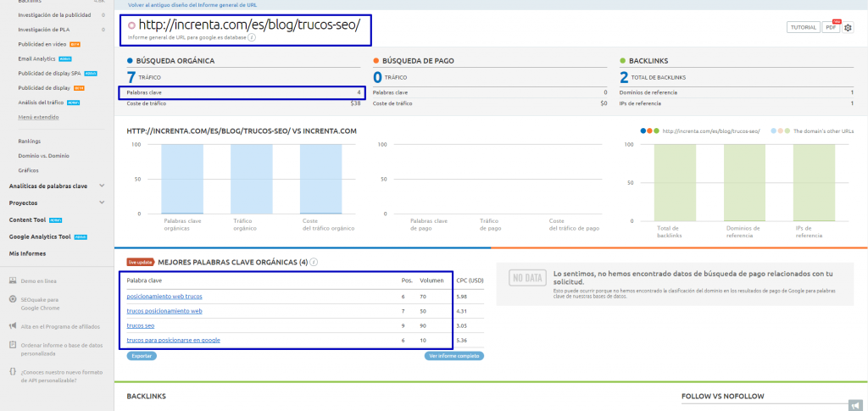Click the IPs de referencia chart bar
Screen dimensions: 868x411
tap(814, 182)
